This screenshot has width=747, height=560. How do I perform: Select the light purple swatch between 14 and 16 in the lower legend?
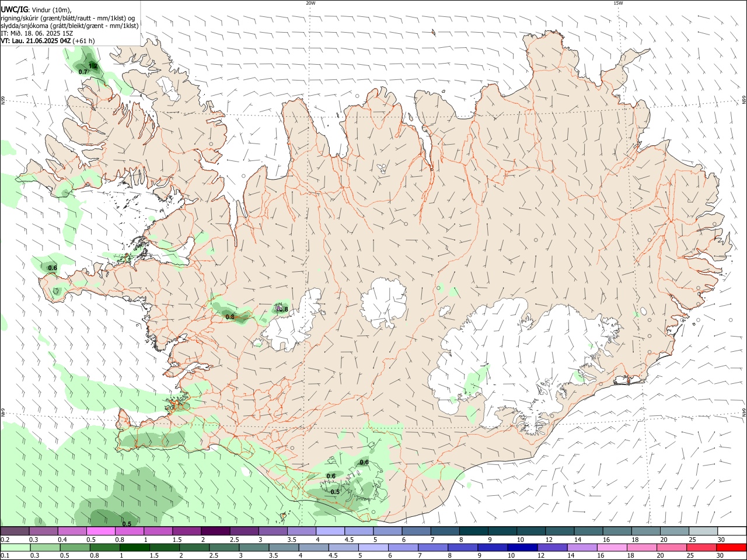click(582, 547)
